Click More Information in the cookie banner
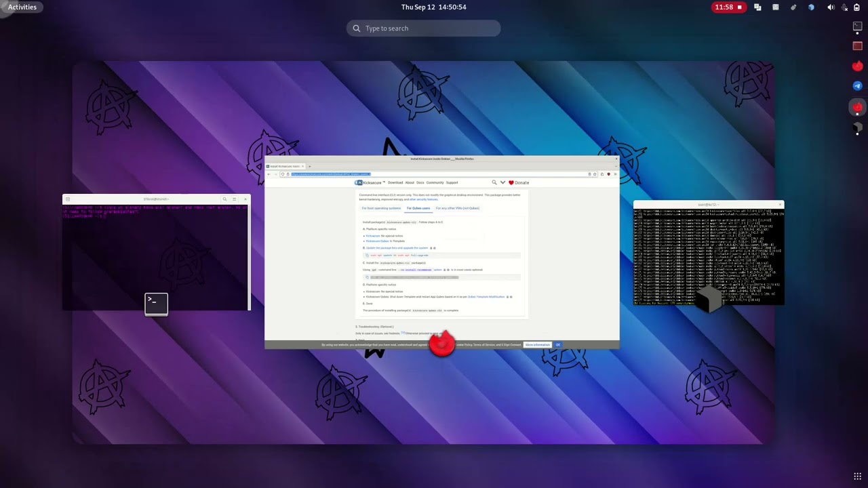The image size is (868, 488). 537,345
